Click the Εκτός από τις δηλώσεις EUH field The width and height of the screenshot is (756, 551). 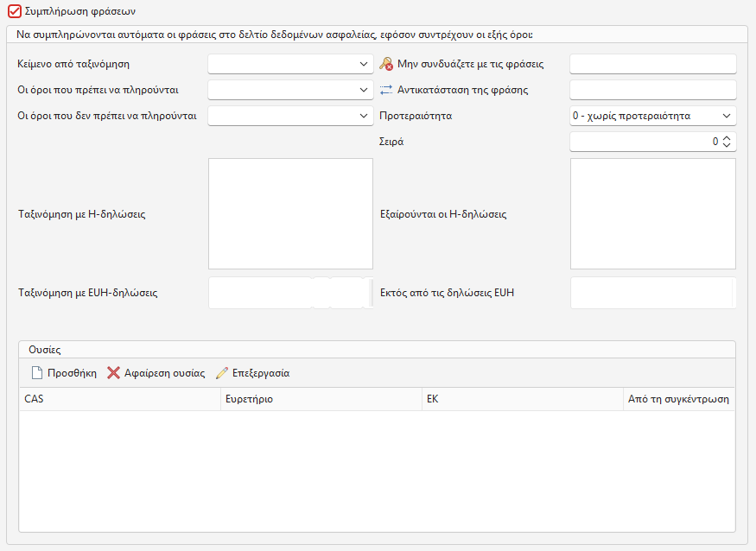pyautogui.click(x=653, y=293)
